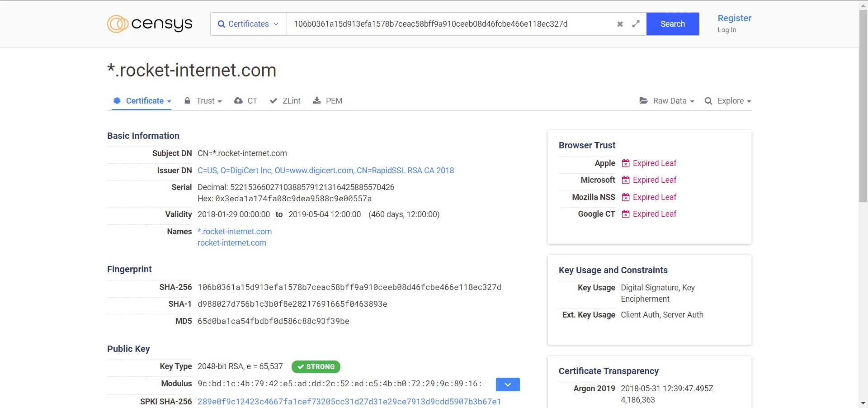Click the ZLint checkmark icon
The height and width of the screenshot is (408, 868).
274,101
